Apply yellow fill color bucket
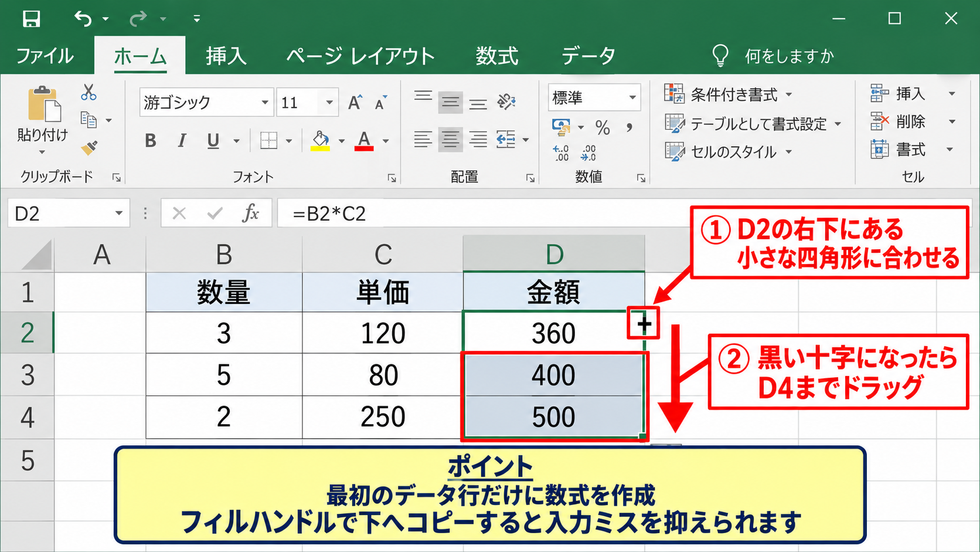 (320, 141)
